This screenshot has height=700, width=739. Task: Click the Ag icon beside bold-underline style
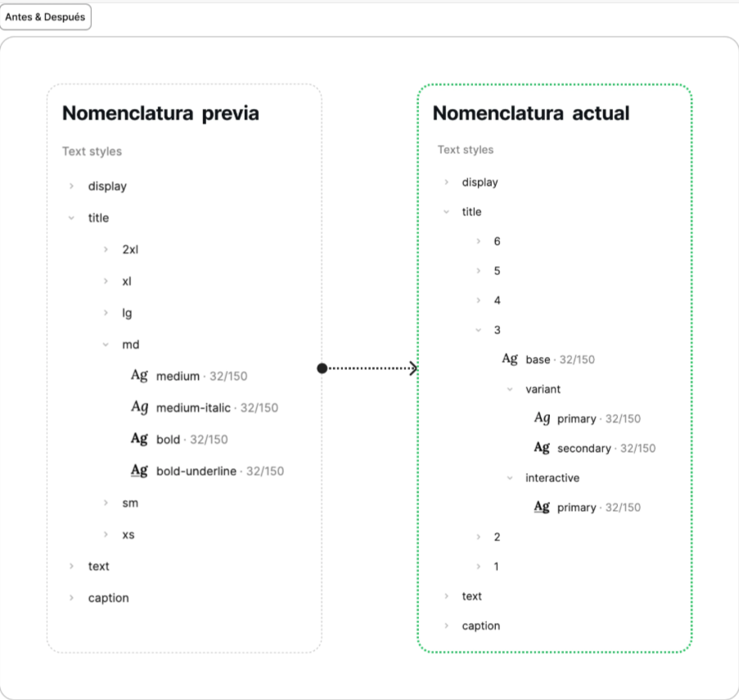139,471
